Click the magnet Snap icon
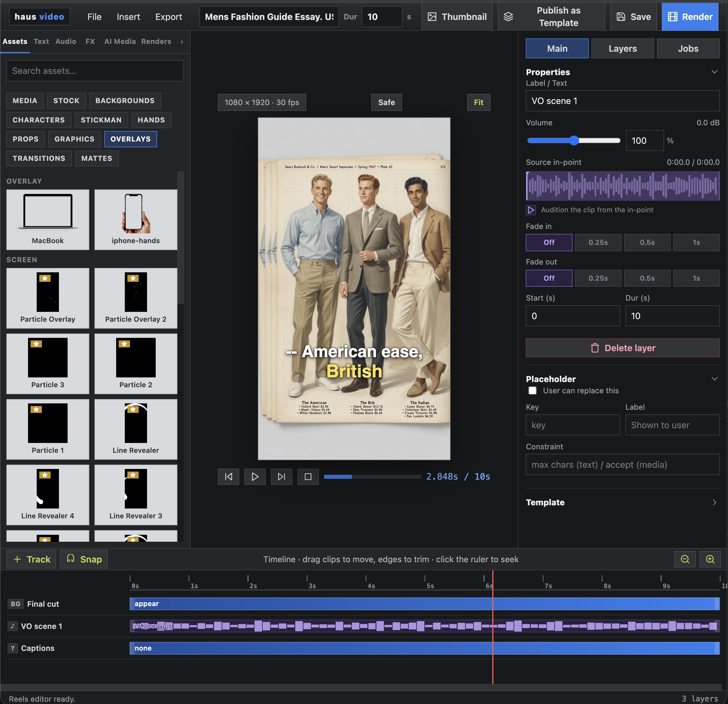The width and height of the screenshot is (728, 704). pyautogui.click(x=70, y=558)
